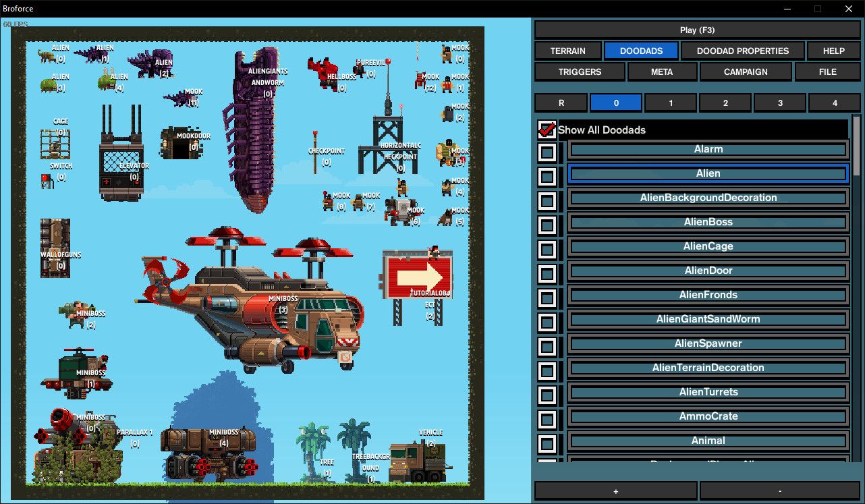Click the minus button at the panel bottom

(x=780, y=491)
